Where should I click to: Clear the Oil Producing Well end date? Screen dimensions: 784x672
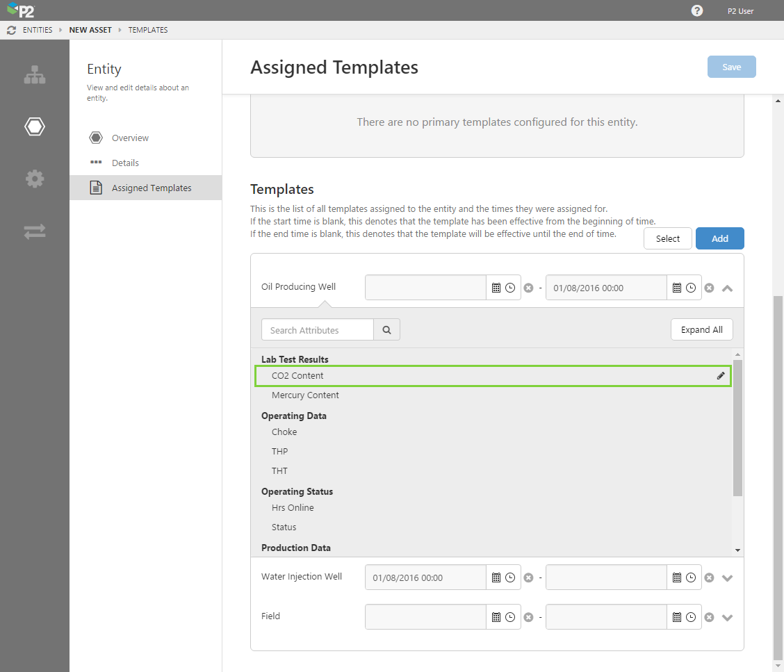click(x=709, y=288)
